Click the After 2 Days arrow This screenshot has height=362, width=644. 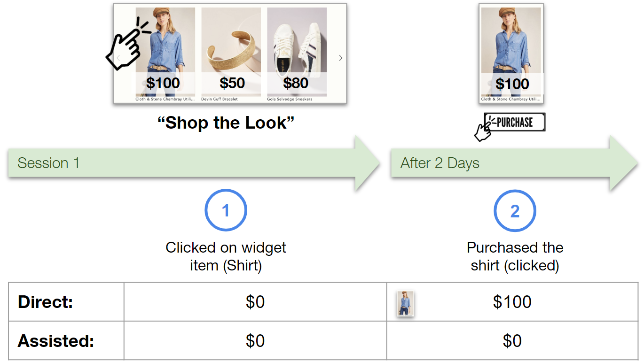[514, 163]
